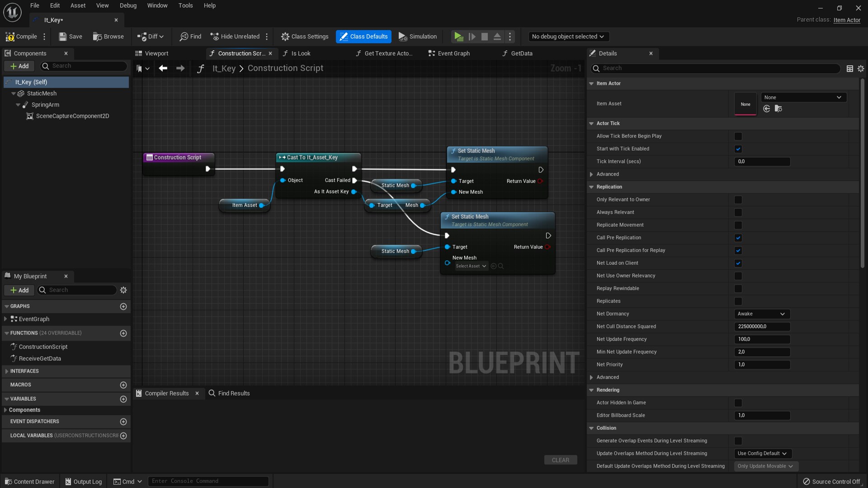Click the use-selected-asset arrow for Item Asset
This screenshot has width=868, height=488.
point(767,108)
